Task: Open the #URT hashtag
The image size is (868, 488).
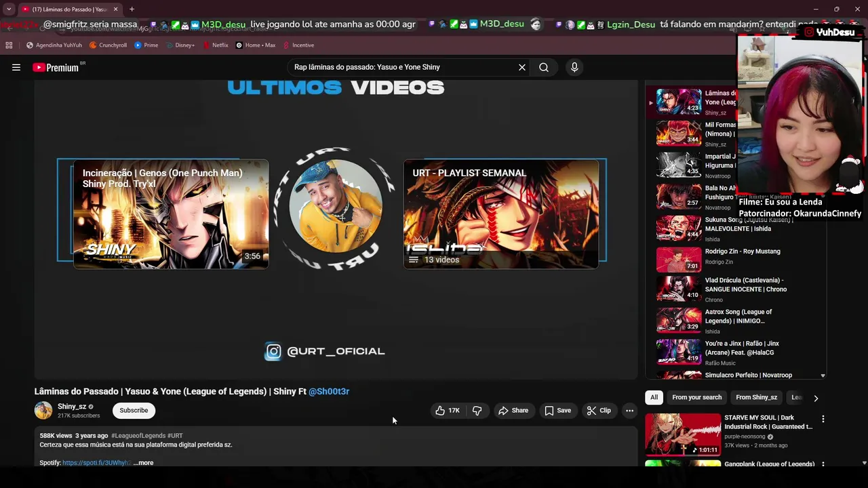Action: click(175, 436)
